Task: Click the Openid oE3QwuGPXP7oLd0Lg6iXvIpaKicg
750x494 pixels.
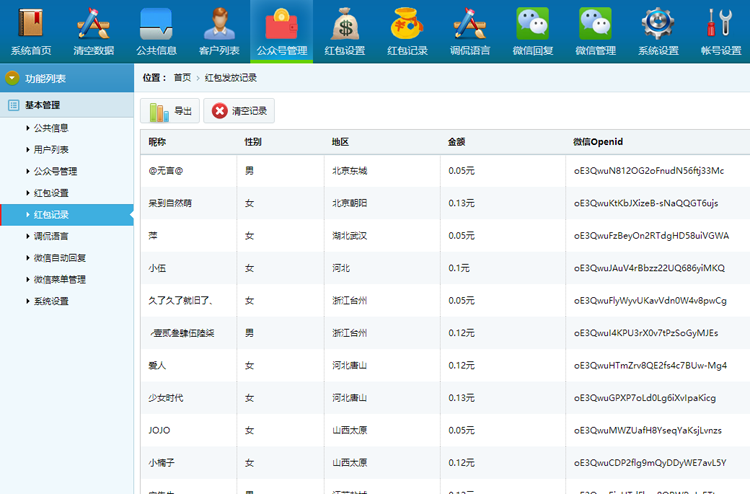Action: point(645,398)
